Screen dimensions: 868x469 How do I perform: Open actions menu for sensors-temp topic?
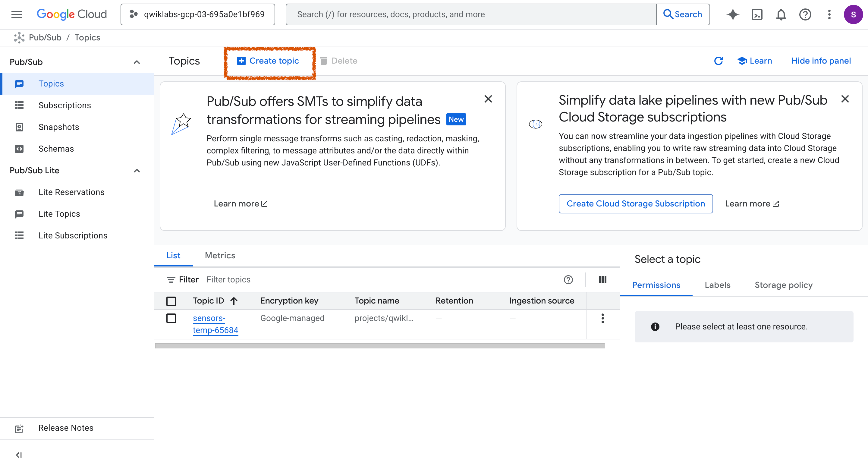pyautogui.click(x=602, y=318)
